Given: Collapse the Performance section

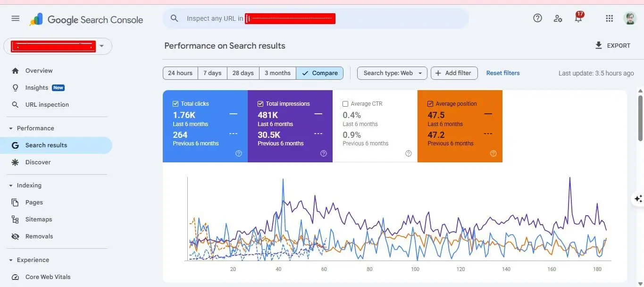Looking at the screenshot, I should pyautogui.click(x=11, y=128).
